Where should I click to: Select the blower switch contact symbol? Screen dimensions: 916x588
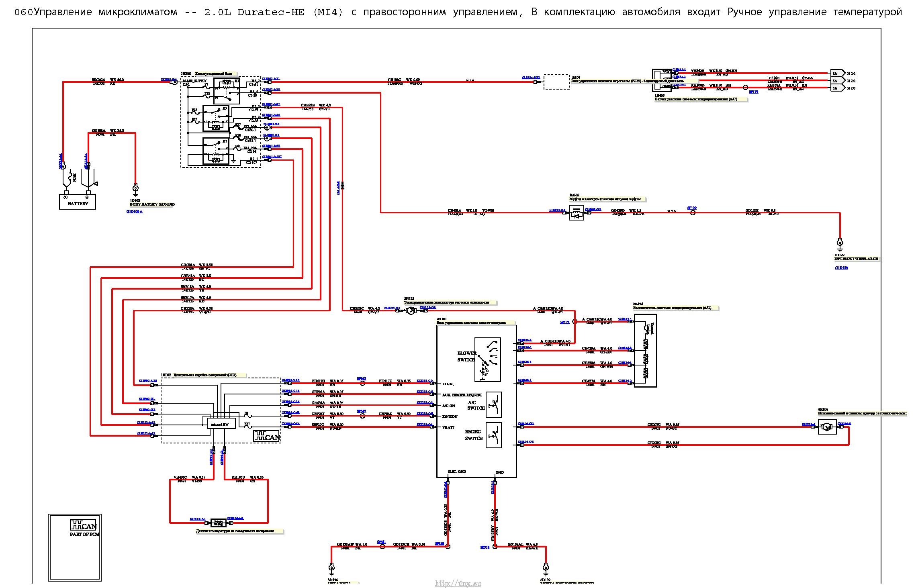pyautogui.click(x=488, y=359)
